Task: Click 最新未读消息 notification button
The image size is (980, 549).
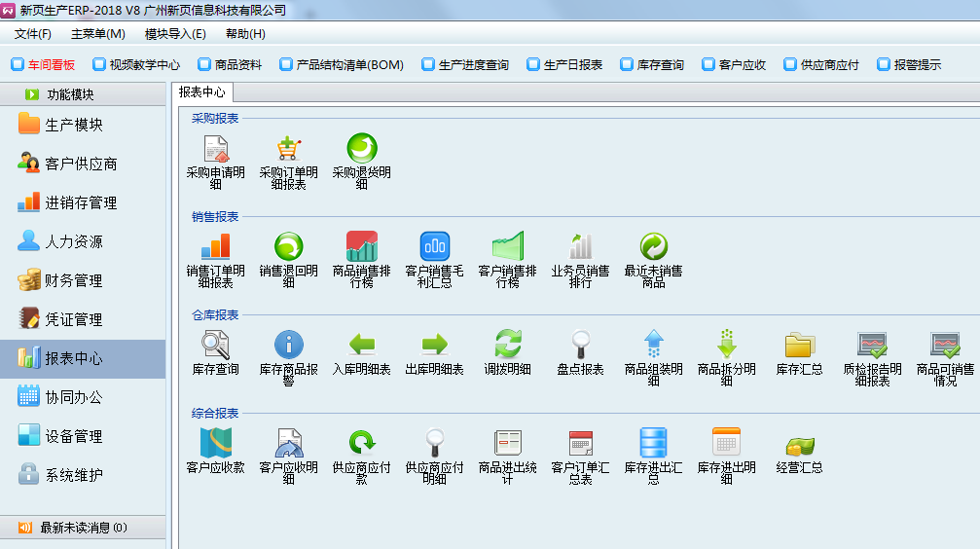Action: coord(83,528)
